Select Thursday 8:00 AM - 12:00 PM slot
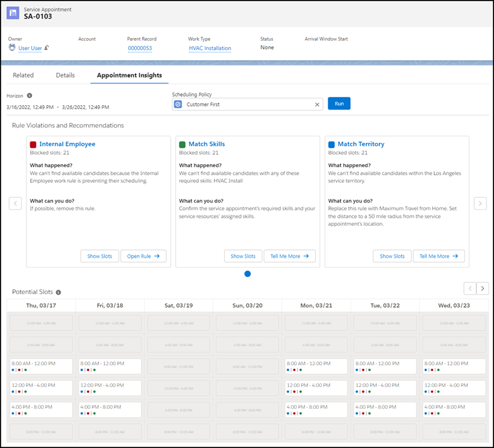 [40, 366]
